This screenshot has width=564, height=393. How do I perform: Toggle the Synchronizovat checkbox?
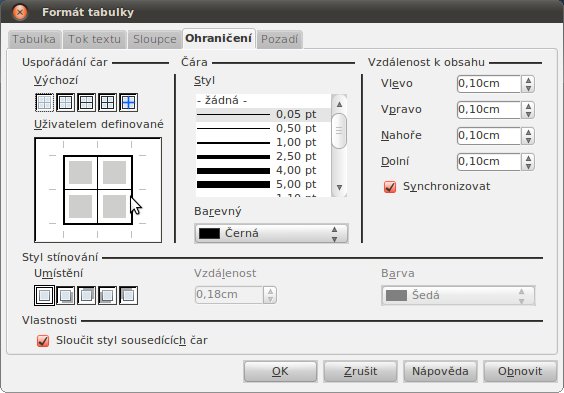(390, 187)
